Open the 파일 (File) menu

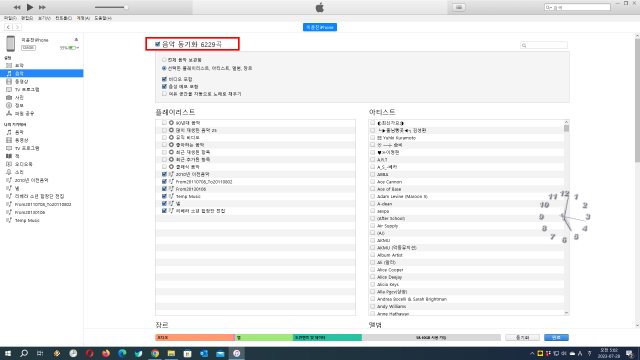point(10,18)
